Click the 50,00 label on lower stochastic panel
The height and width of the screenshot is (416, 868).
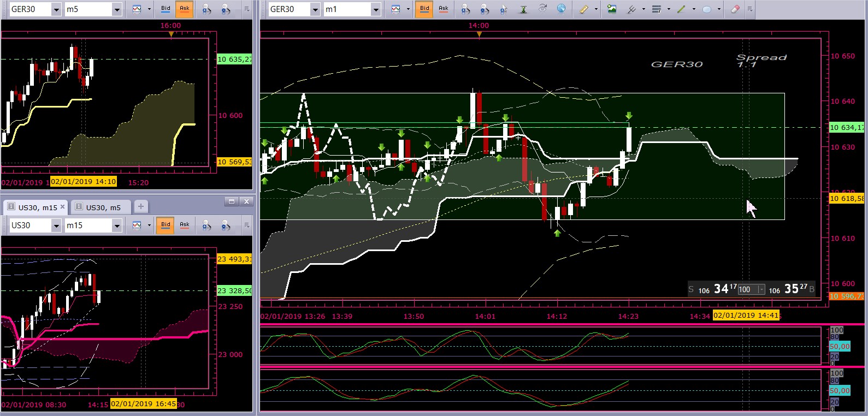point(840,391)
